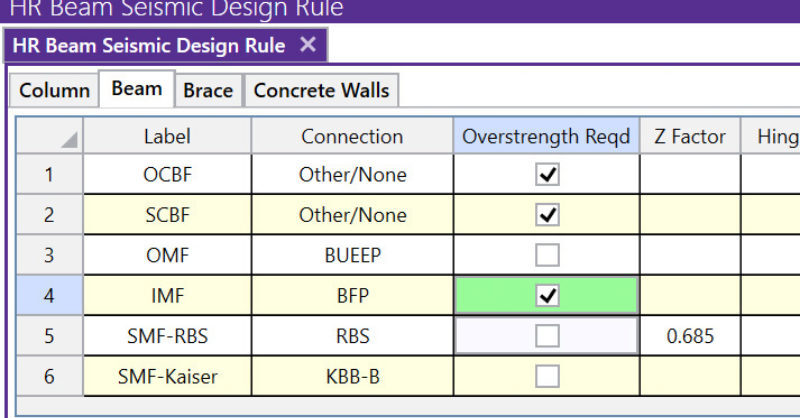Click the Overstrength Reqd column header

click(x=546, y=136)
